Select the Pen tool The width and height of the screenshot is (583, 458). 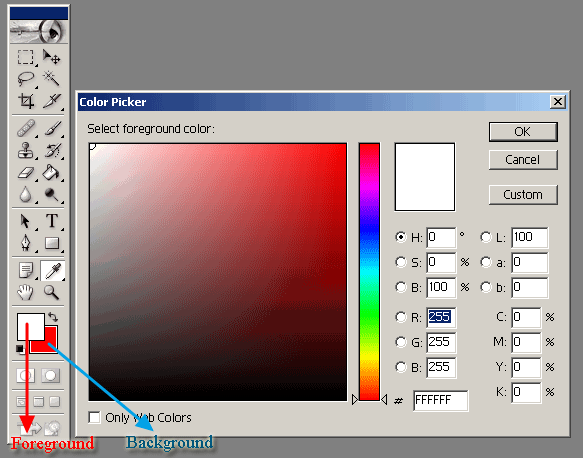coord(25,243)
